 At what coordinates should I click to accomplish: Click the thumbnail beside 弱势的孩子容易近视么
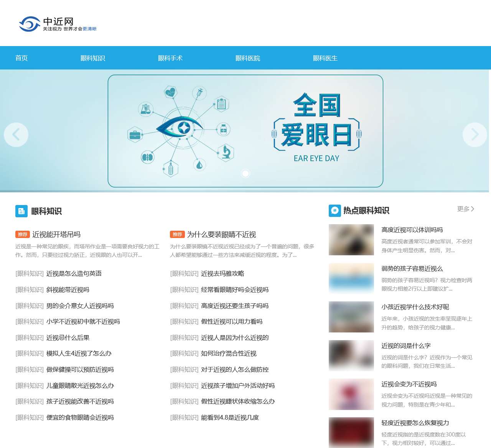(351, 278)
